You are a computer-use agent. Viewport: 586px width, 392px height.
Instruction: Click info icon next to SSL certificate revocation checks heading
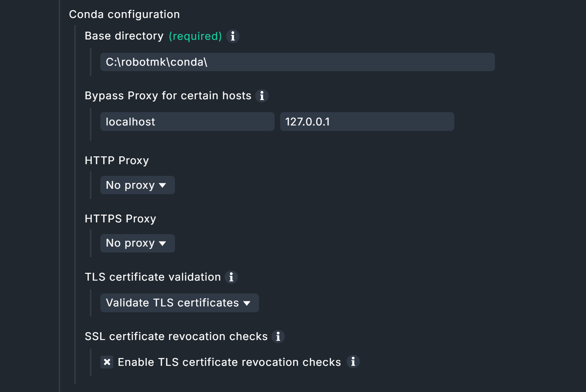coord(278,337)
